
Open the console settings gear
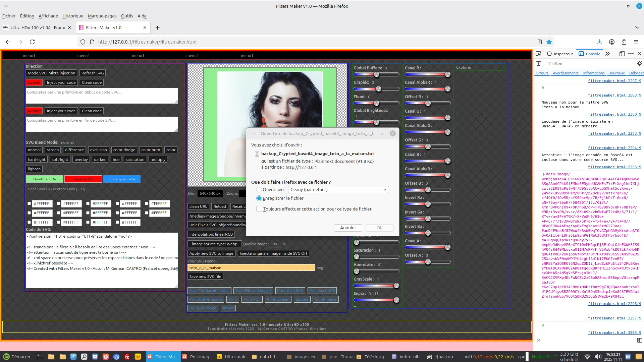pyautogui.click(x=639, y=63)
